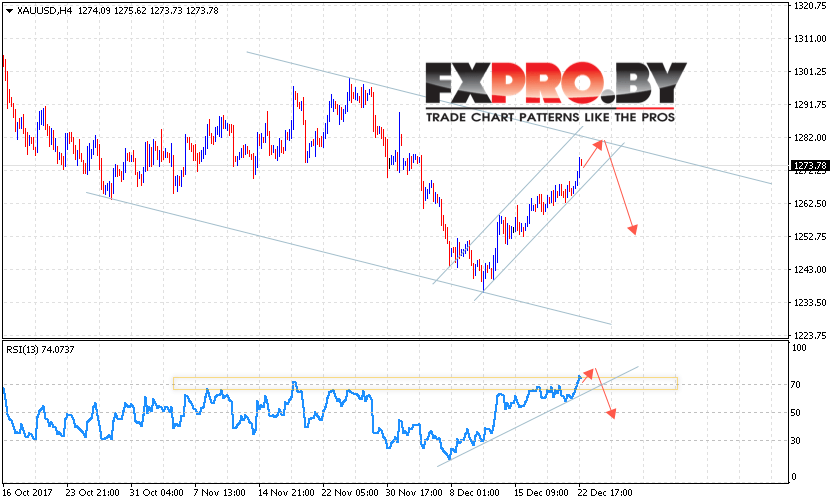The width and height of the screenshot is (831, 504).
Task: Click the 14 Nov 21:00 time label
Action: click(x=286, y=493)
